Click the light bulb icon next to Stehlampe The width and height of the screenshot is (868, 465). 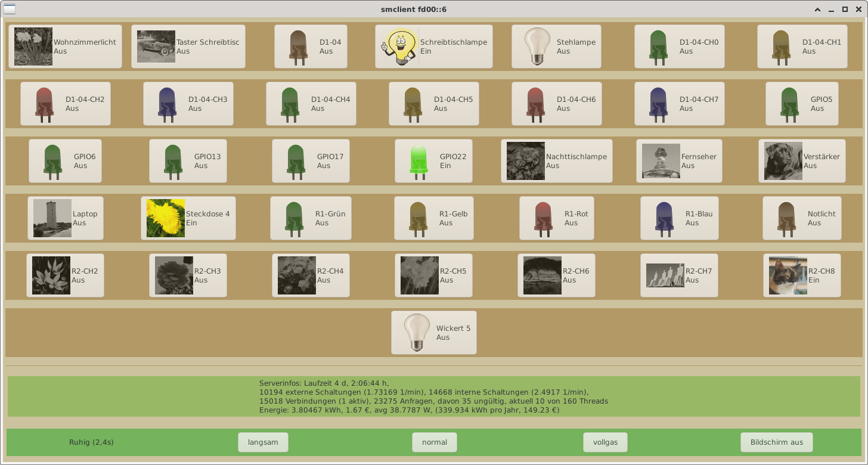[538, 46]
